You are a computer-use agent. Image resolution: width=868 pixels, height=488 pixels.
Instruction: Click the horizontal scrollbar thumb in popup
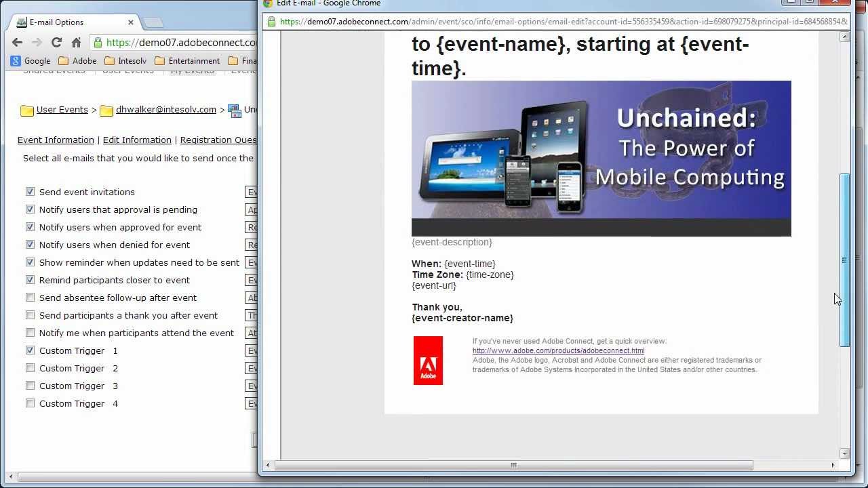pyautogui.click(x=513, y=465)
